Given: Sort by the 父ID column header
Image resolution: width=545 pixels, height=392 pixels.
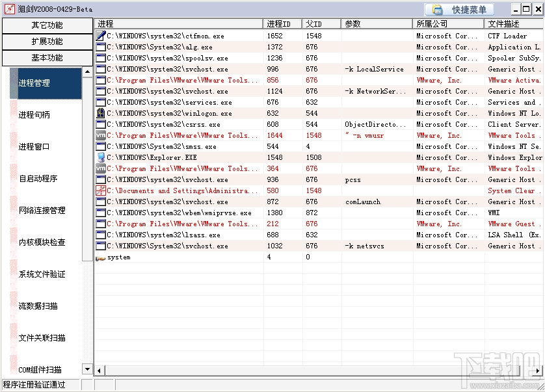Looking at the screenshot, I should [x=322, y=24].
